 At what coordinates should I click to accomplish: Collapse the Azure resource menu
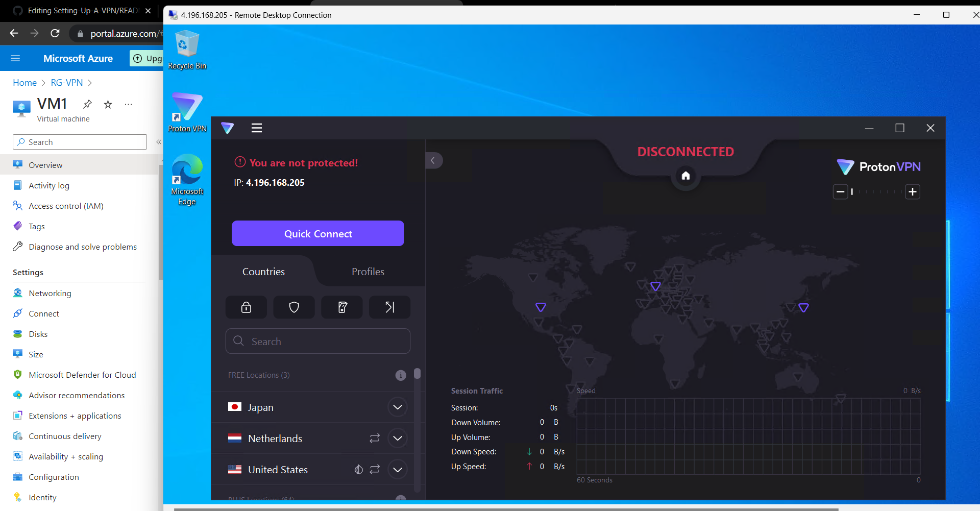pyautogui.click(x=158, y=142)
